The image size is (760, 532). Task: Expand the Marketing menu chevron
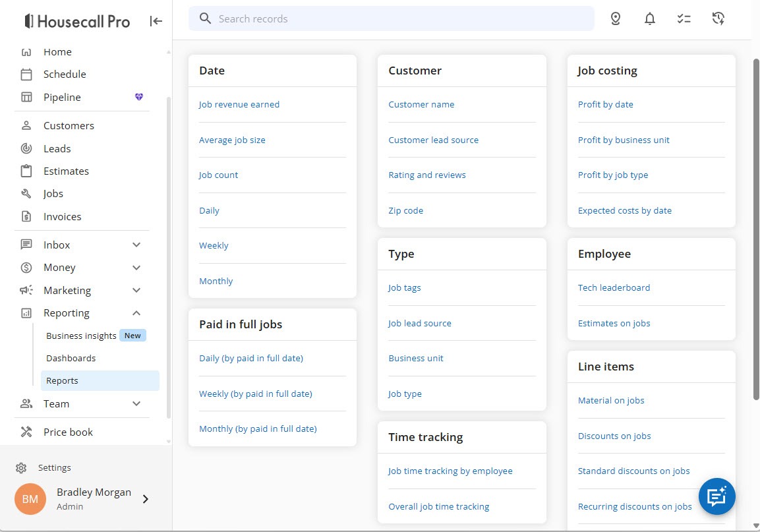136,291
